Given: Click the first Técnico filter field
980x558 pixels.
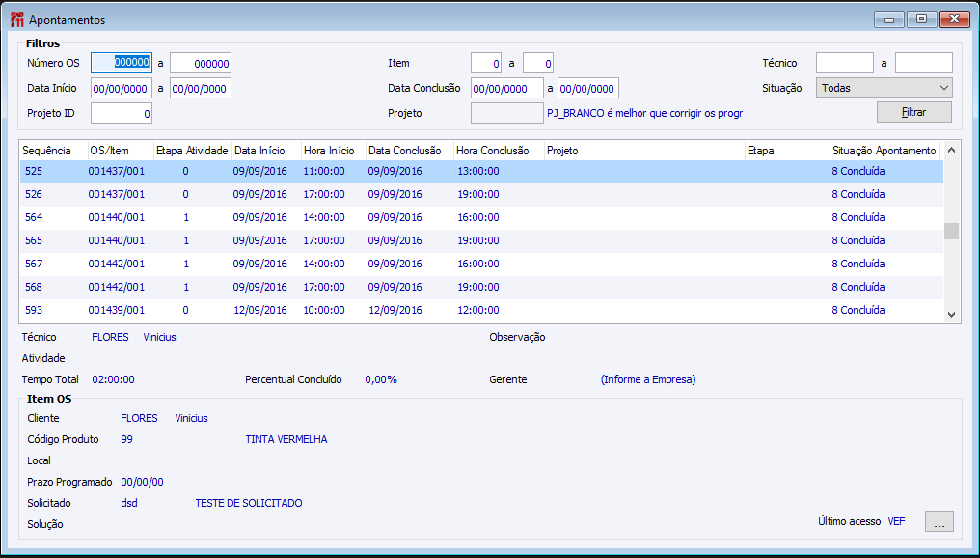Looking at the screenshot, I should (844, 63).
